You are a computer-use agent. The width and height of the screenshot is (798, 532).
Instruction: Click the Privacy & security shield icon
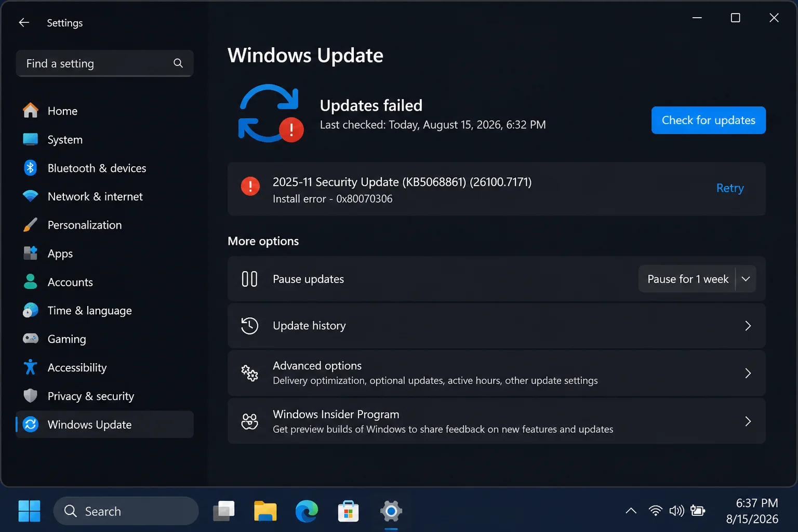(x=31, y=396)
